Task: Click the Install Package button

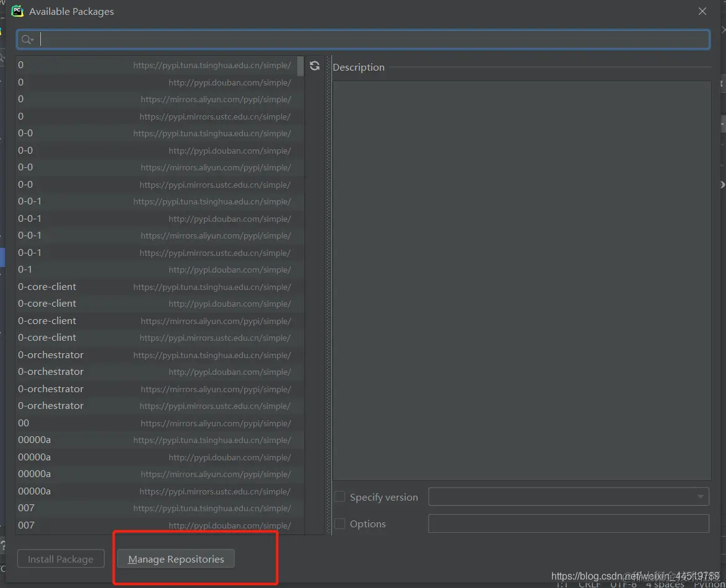Action: pos(61,559)
